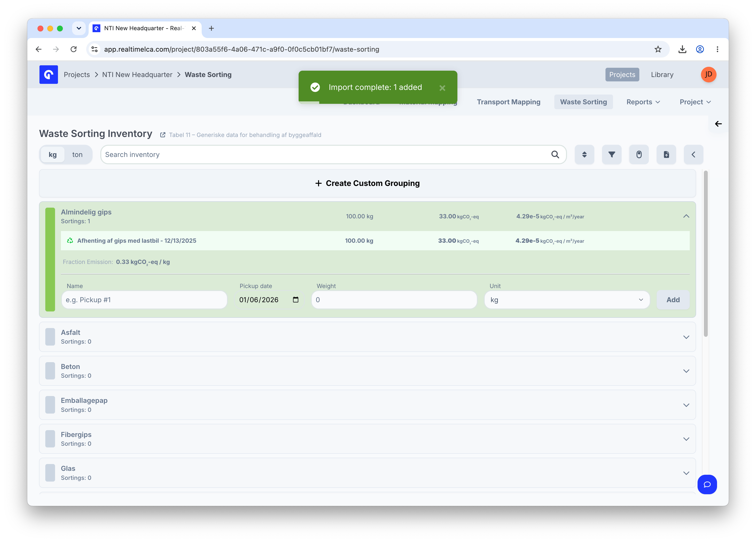Click the import file icon button

click(x=666, y=155)
